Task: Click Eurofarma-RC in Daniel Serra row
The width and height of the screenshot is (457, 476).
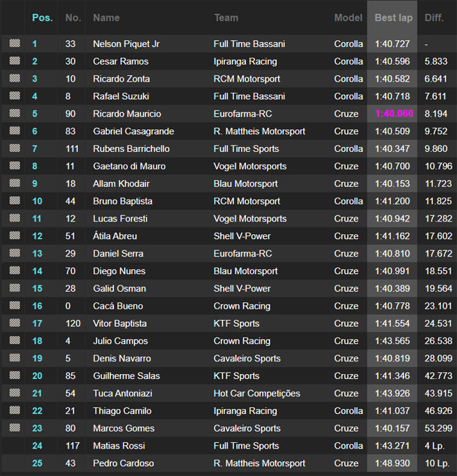Action: click(243, 254)
